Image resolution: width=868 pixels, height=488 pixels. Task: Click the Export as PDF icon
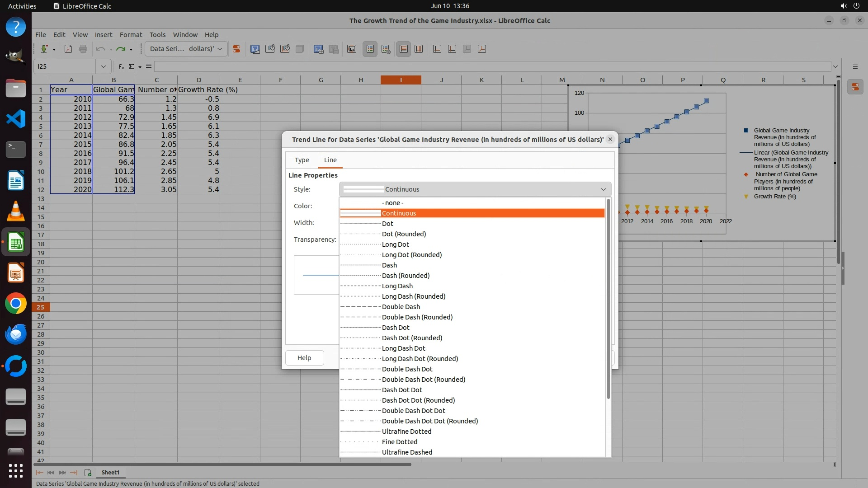point(68,49)
